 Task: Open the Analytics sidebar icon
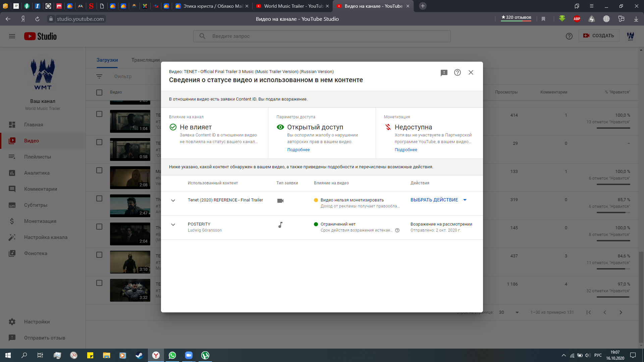pos(12,173)
